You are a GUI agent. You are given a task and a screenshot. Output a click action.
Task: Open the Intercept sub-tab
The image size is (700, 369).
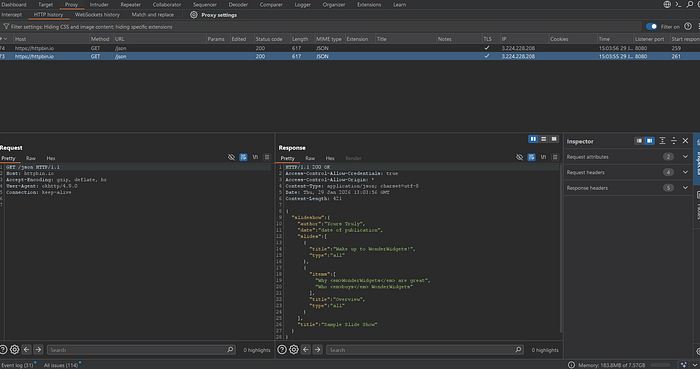coord(12,15)
